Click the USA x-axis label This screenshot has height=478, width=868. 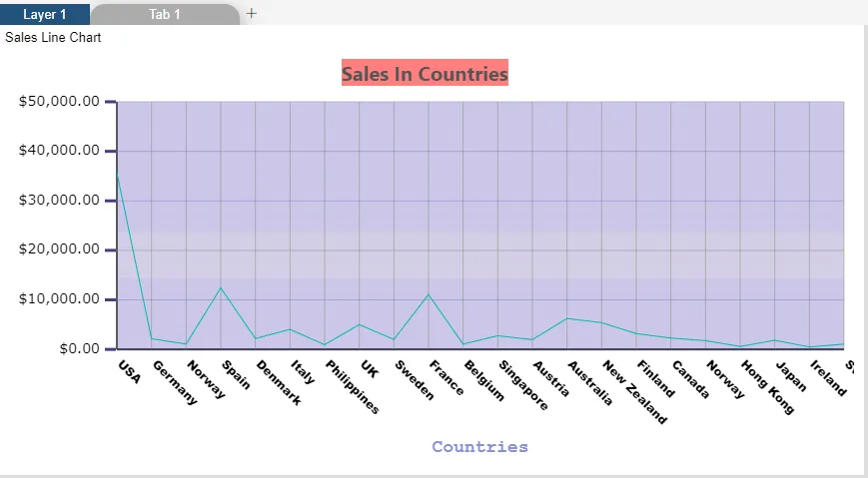129,371
